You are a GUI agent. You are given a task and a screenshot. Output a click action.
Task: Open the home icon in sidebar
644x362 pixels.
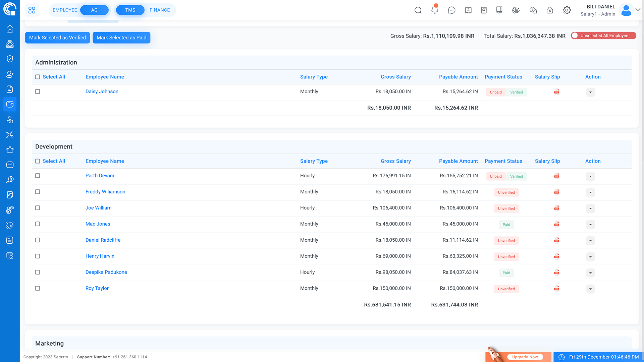point(10,29)
